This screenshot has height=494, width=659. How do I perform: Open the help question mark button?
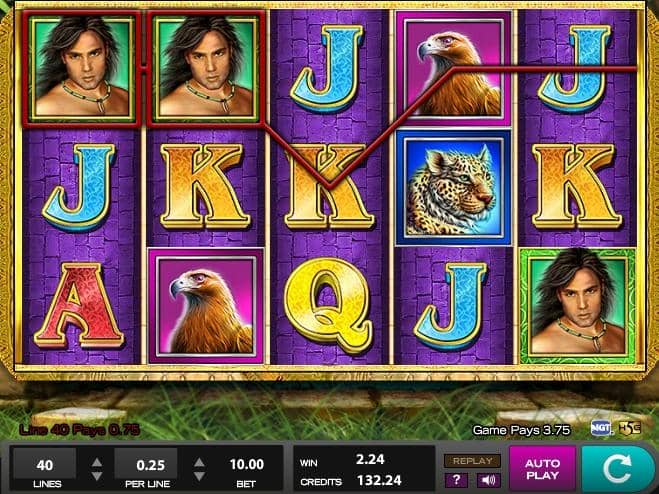(457, 480)
